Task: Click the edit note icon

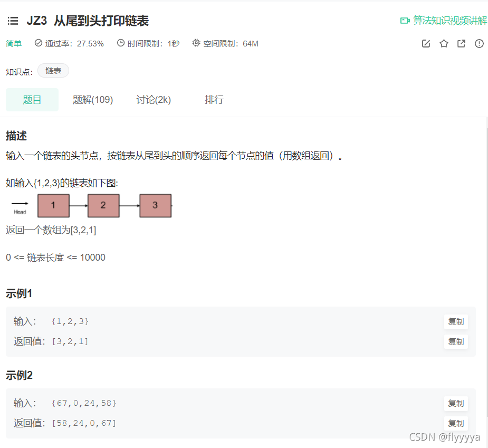Action: click(x=426, y=44)
